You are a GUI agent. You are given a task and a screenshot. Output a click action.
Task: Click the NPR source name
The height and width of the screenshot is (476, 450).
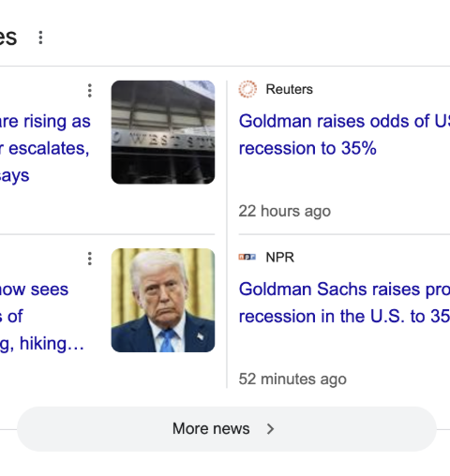[x=279, y=258]
